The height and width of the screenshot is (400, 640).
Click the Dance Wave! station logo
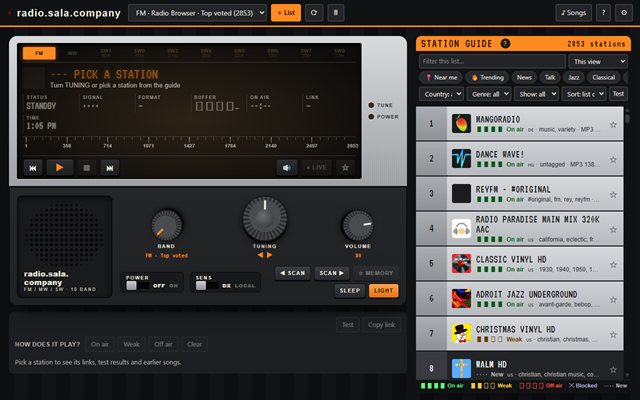(x=461, y=158)
